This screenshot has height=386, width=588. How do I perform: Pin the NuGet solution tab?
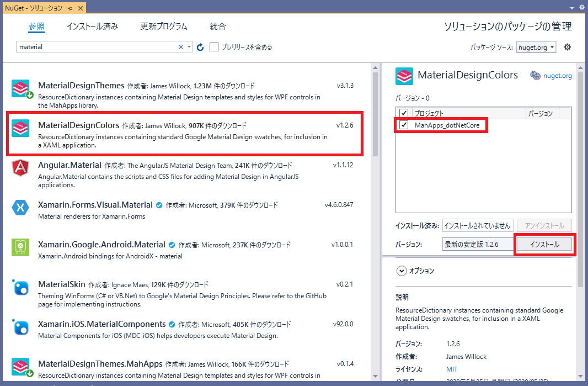coord(70,8)
